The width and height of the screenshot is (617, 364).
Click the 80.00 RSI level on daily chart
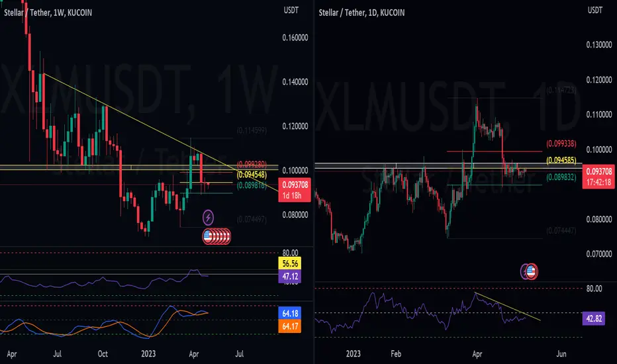[594, 289]
